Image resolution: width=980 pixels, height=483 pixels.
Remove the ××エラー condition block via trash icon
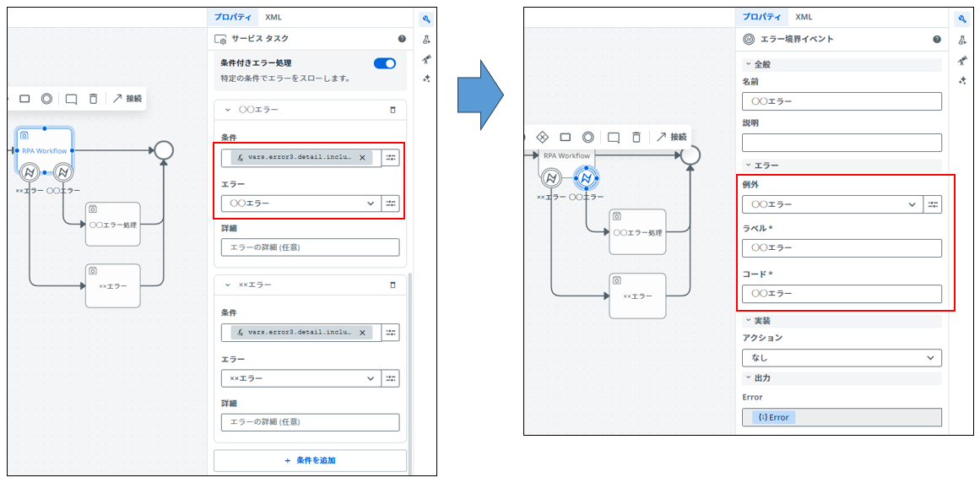[x=392, y=285]
